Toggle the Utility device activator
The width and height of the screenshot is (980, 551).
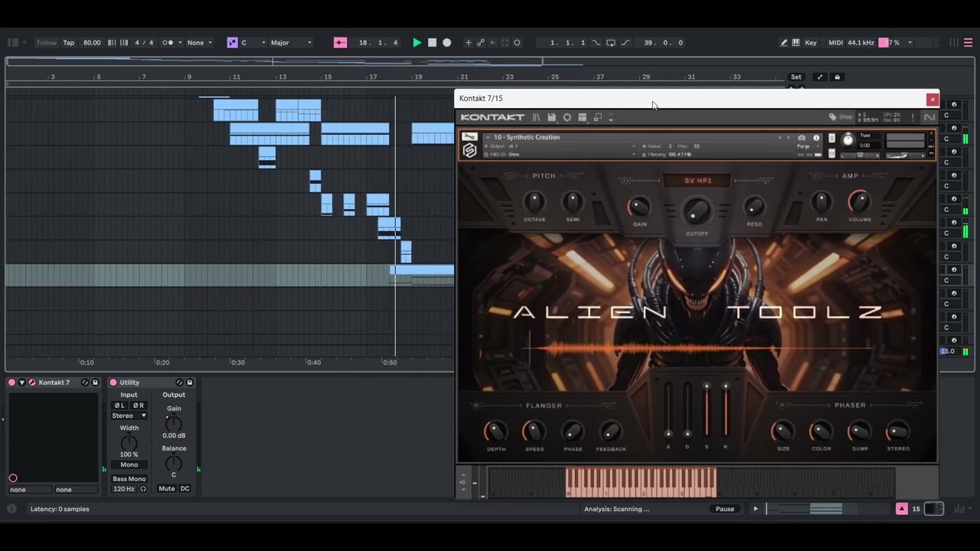tap(113, 383)
